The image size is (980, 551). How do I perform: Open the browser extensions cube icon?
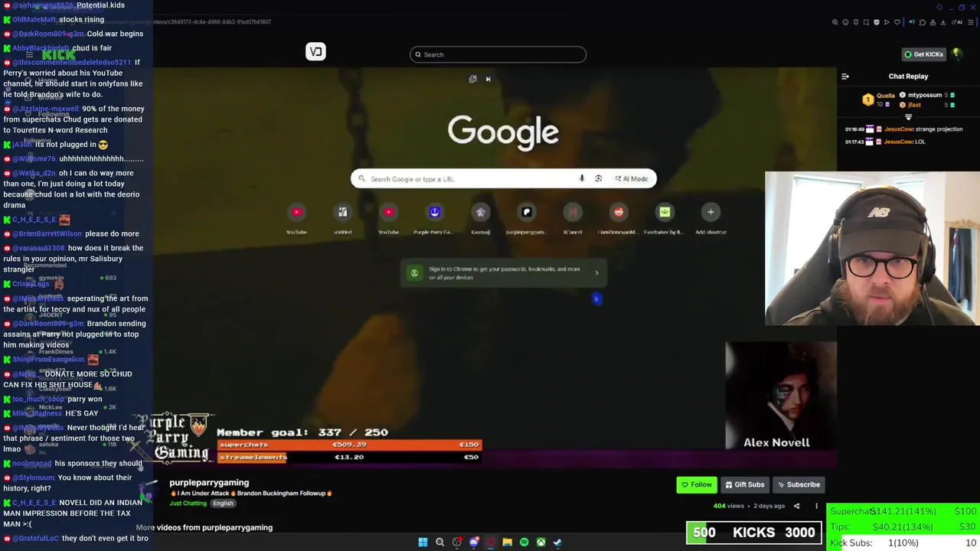click(x=923, y=22)
